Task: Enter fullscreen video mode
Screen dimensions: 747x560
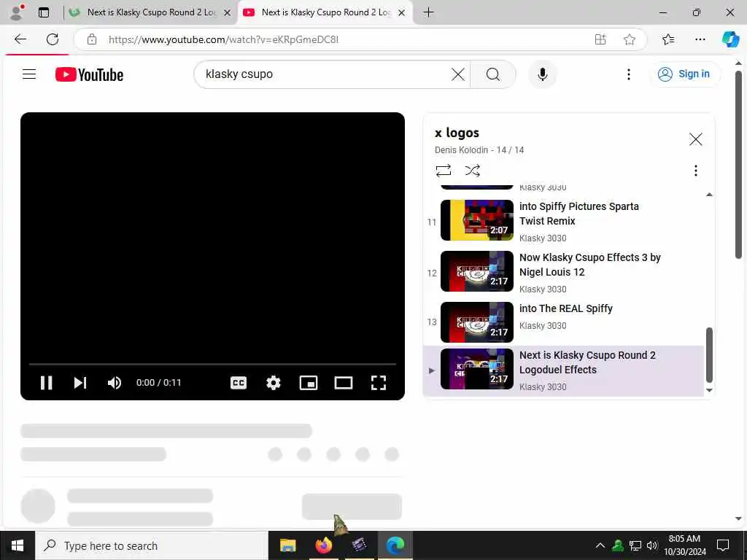Action: [379, 383]
